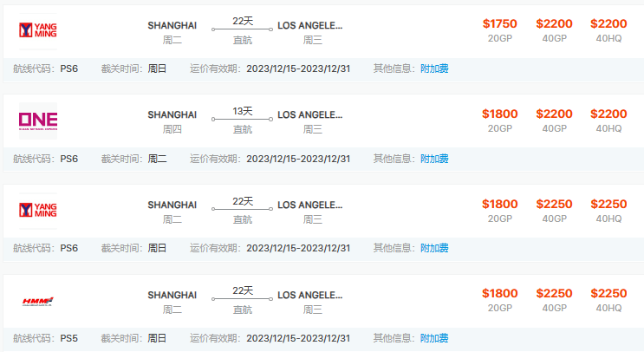Click the Yang Ming logo in third listing
This screenshot has height=352, width=644.
click(x=38, y=210)
